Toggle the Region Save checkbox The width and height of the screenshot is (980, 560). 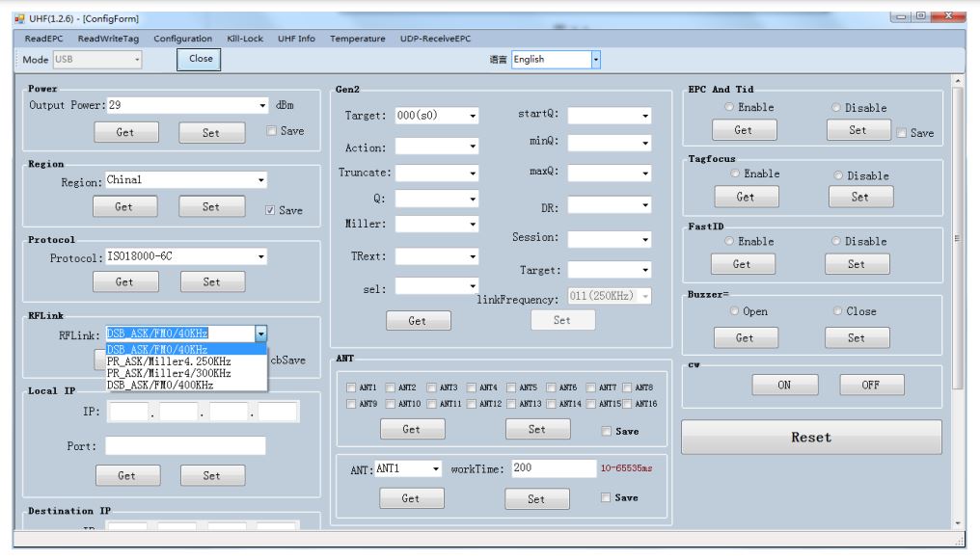pyautogui.click(x=271, y=210)
